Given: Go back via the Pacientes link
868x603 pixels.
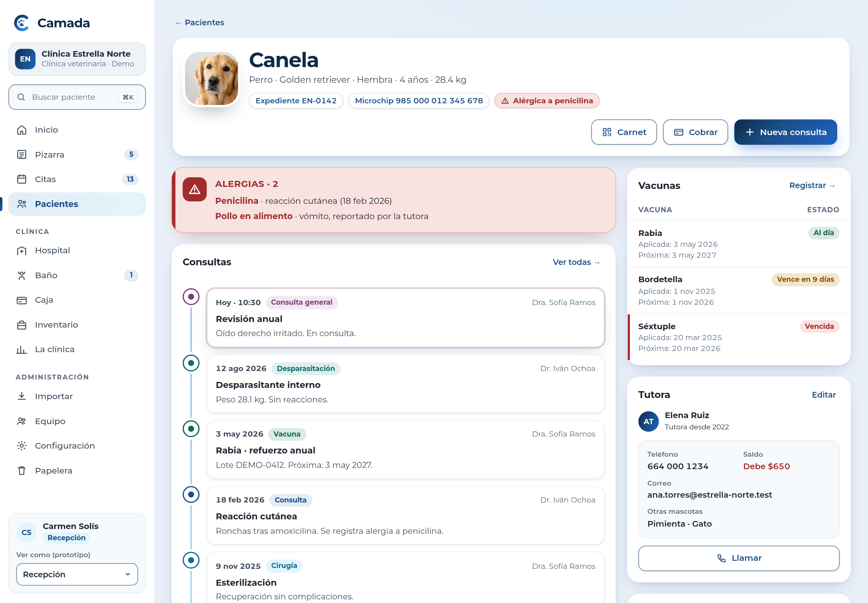Looking at the screenshot, I should 200,23.
